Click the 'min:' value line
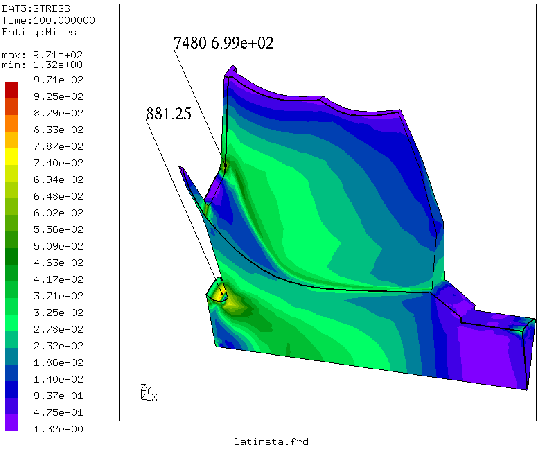 (42, 65)
